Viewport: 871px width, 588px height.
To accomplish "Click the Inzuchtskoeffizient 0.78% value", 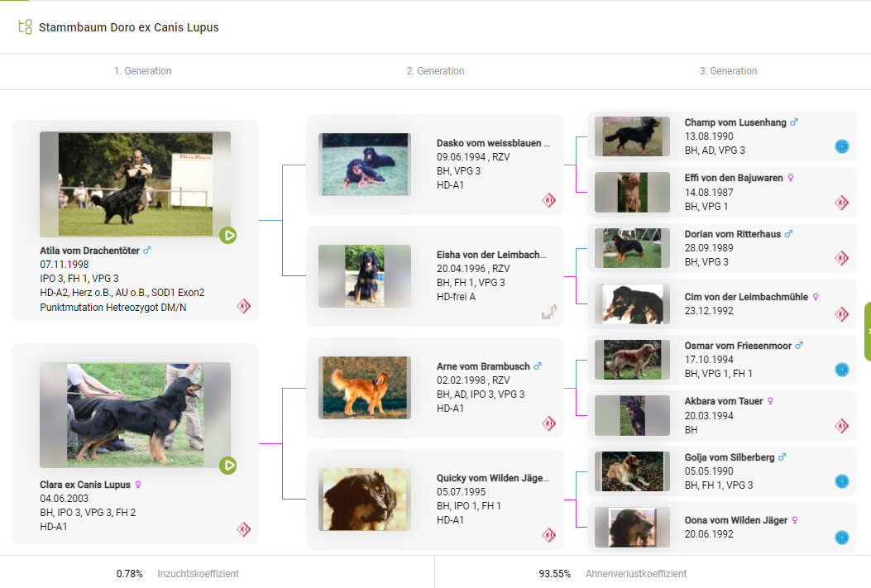I will 129,573.
